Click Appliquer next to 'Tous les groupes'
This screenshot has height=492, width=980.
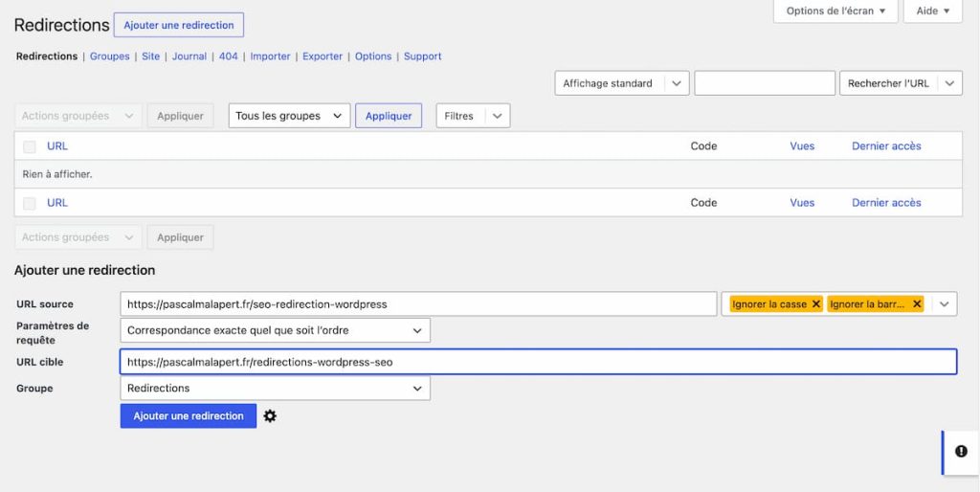tap(389, 116)
